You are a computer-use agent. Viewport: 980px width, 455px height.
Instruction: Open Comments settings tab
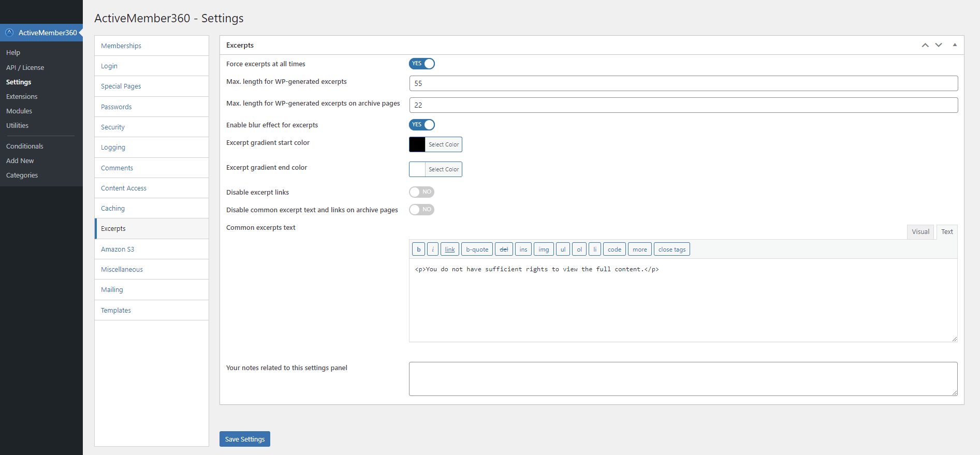pos(152,168)
